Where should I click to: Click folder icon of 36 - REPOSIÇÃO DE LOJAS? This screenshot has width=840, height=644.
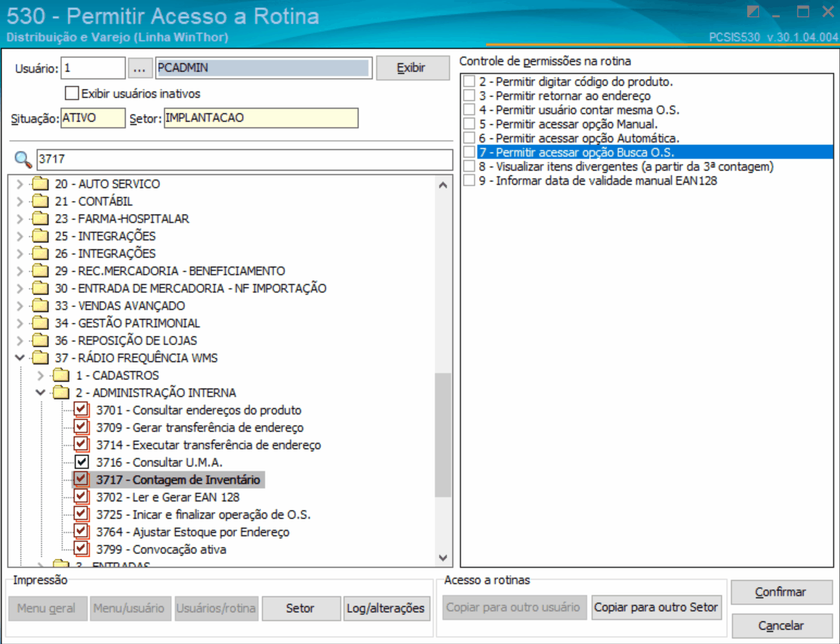pyautogui.click(x=40, y=341)
